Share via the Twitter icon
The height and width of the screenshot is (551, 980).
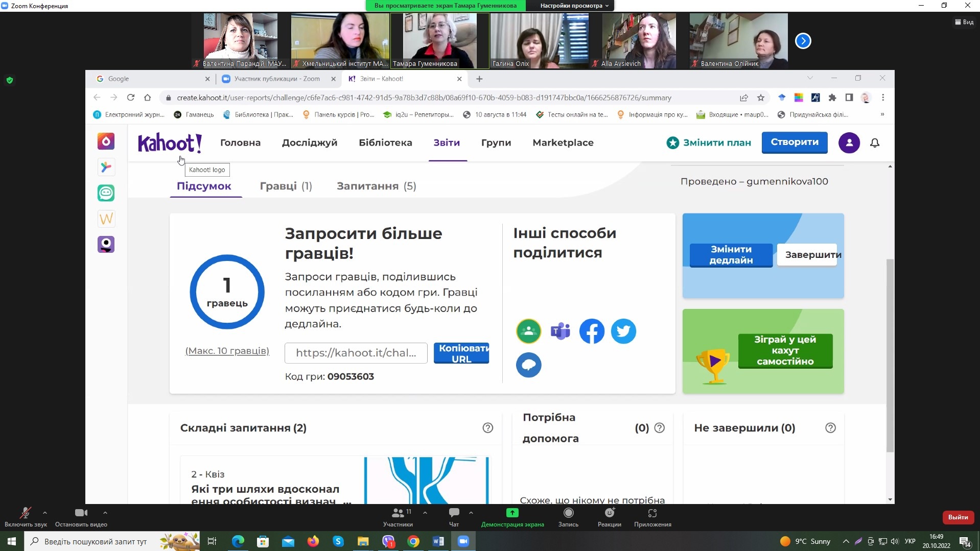pyautogui.click(x=623, y=331)
